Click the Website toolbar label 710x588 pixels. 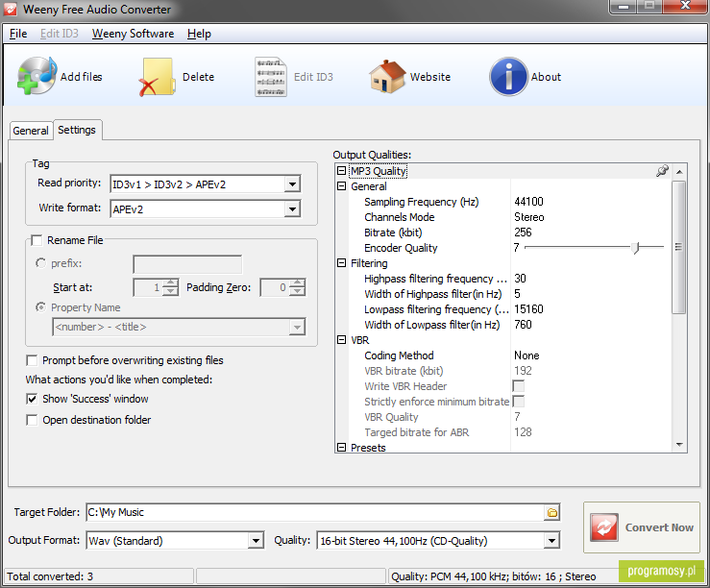point(430,77)
